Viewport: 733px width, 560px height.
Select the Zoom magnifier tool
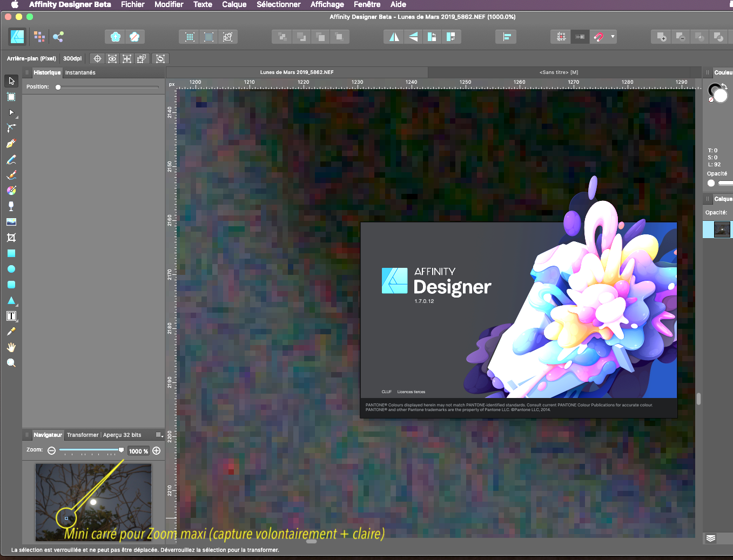pyautogui.click(x=11, y=363)
